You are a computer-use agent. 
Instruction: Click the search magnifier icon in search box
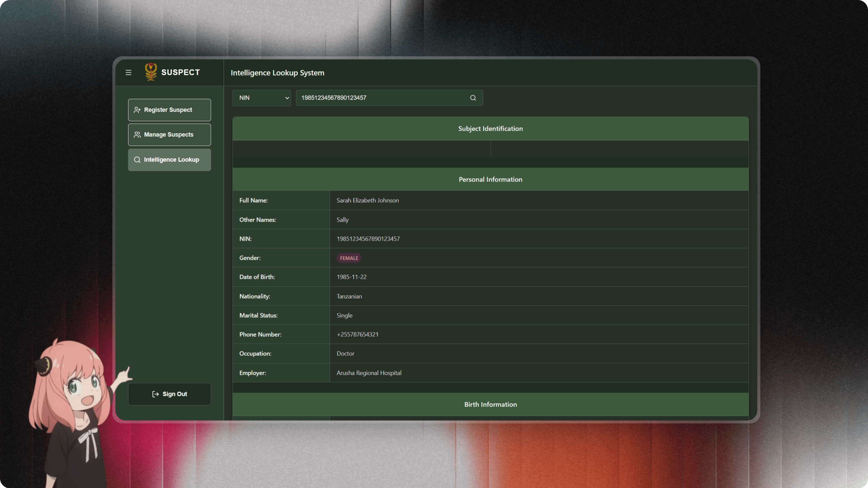point(473,98)
